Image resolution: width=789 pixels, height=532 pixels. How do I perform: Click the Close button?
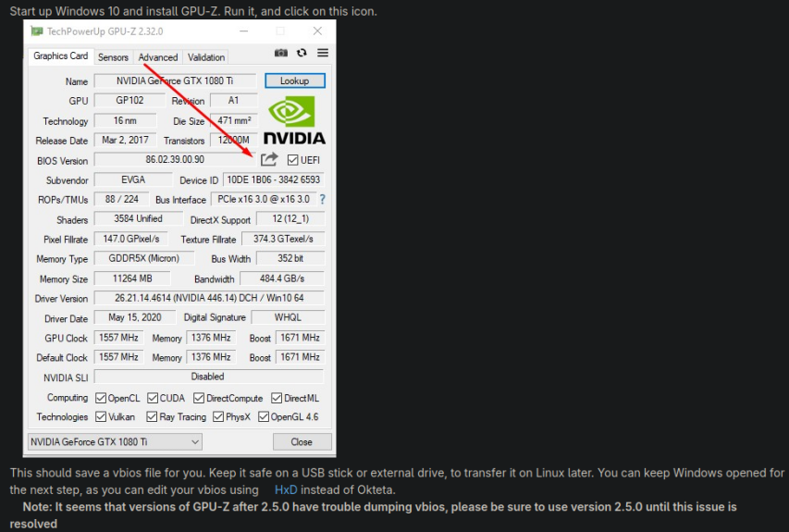(302, 442)
